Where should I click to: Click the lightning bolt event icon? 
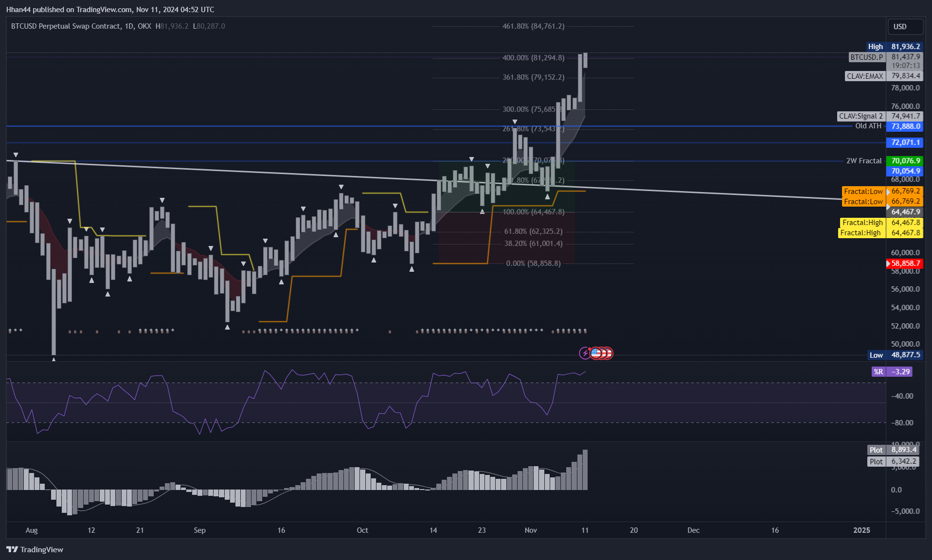click(x=585, y=353)
